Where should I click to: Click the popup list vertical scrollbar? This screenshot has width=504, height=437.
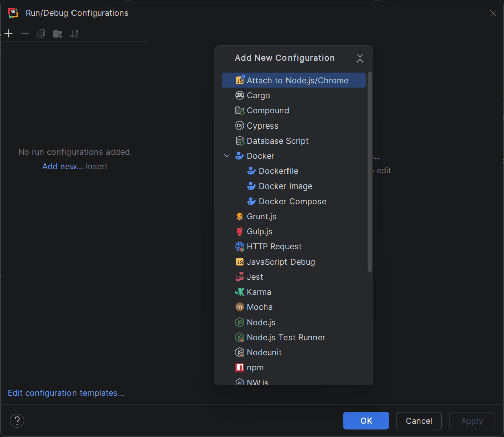click(x=370, y=171)
